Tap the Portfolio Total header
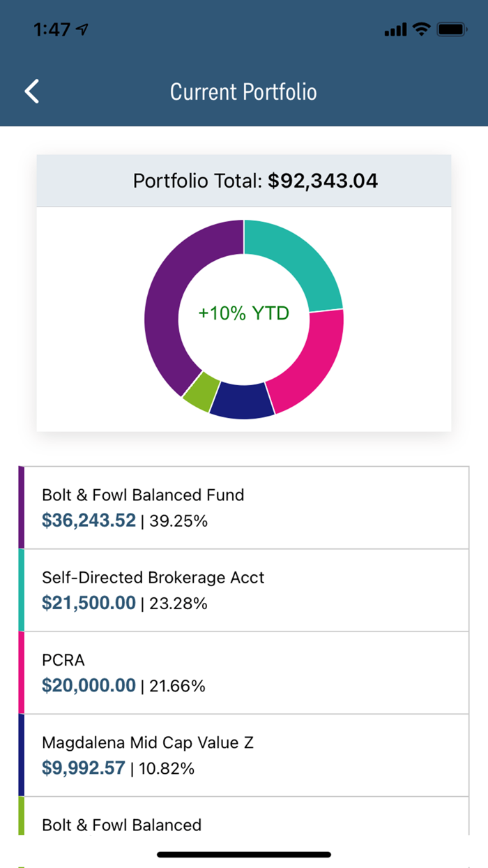 point(255,181)
